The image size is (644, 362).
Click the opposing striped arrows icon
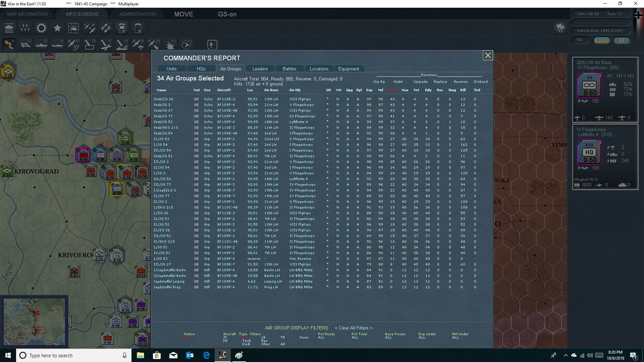coord(106,28)
